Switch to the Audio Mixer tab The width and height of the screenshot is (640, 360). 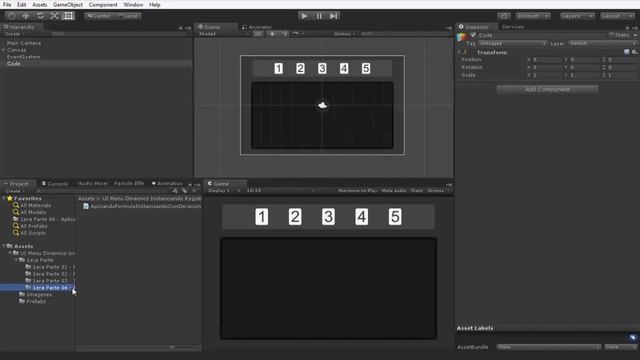coord(93,184)
